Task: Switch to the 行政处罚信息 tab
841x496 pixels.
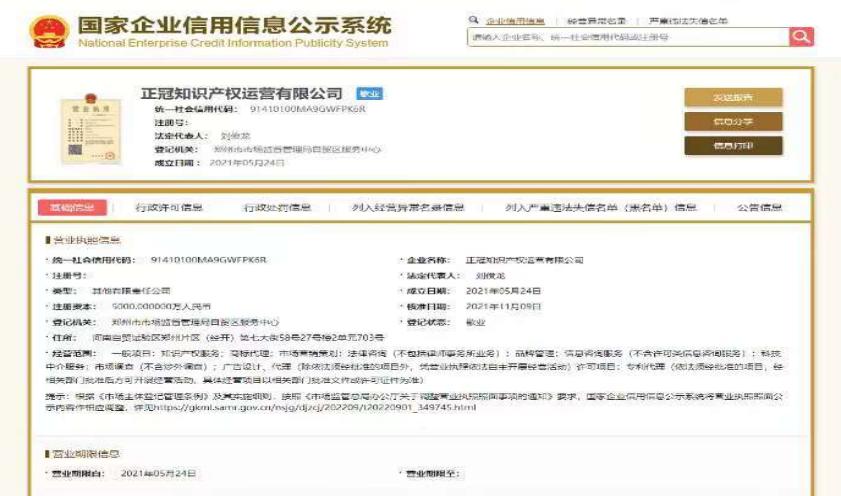Action: [277, 208]
